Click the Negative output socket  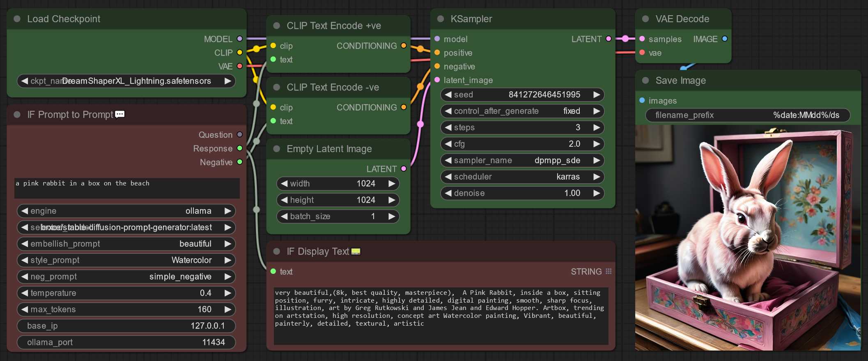tap(240, 162)
